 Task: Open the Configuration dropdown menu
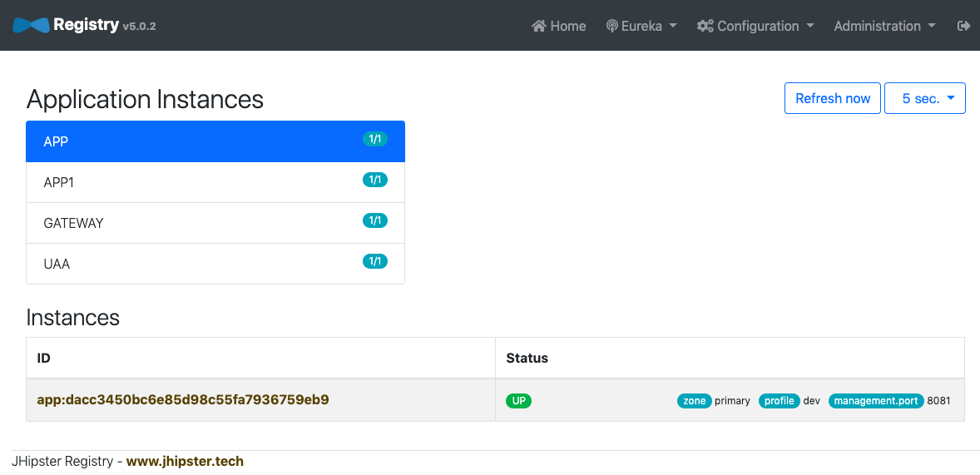pos(755,26)
